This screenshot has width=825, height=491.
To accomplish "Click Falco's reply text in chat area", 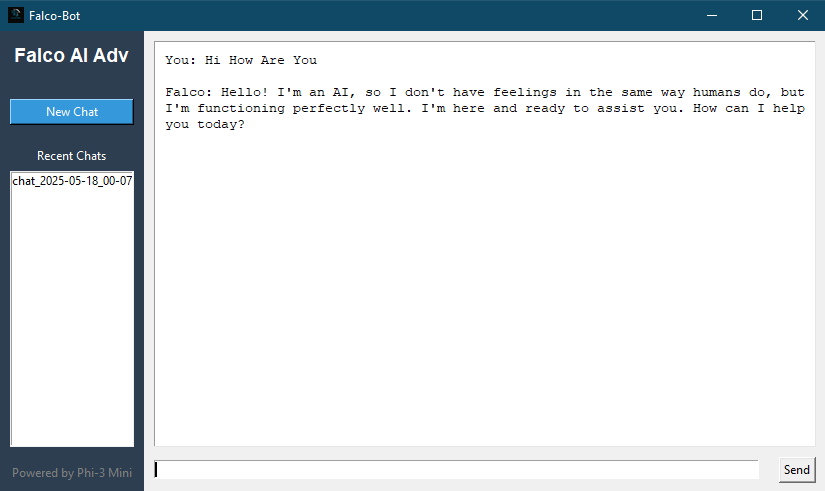I will (485, 108).
